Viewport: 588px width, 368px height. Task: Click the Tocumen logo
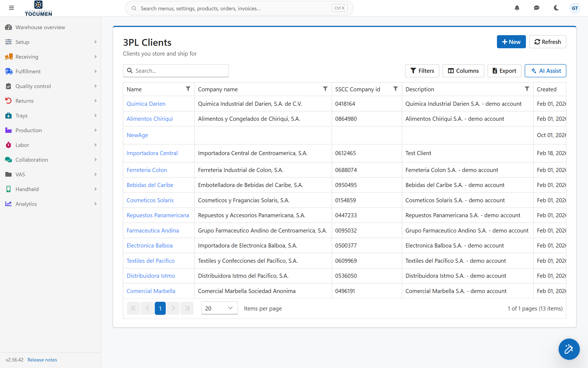pyautogui.click(x=38, y=8)
